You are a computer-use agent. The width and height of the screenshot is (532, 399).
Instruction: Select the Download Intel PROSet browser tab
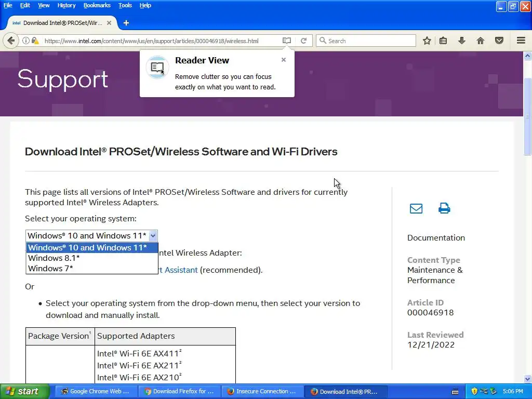pos(62,23)
